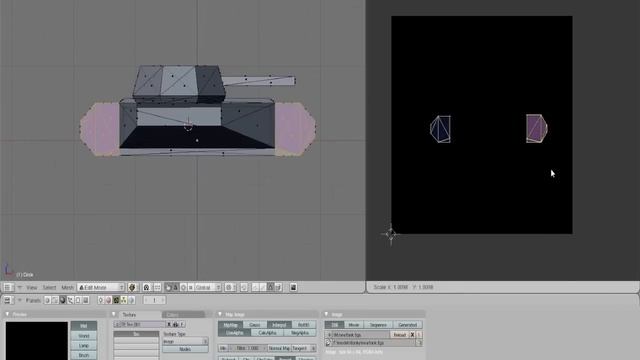
Task: Toggle the Interpol option
Action: point(279,325)
